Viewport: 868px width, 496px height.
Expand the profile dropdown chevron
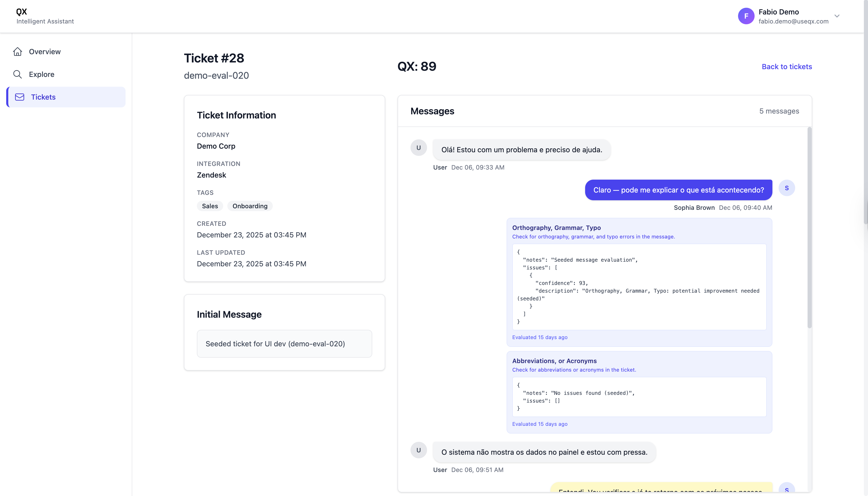pyautogui.click(x=837, y=16)
